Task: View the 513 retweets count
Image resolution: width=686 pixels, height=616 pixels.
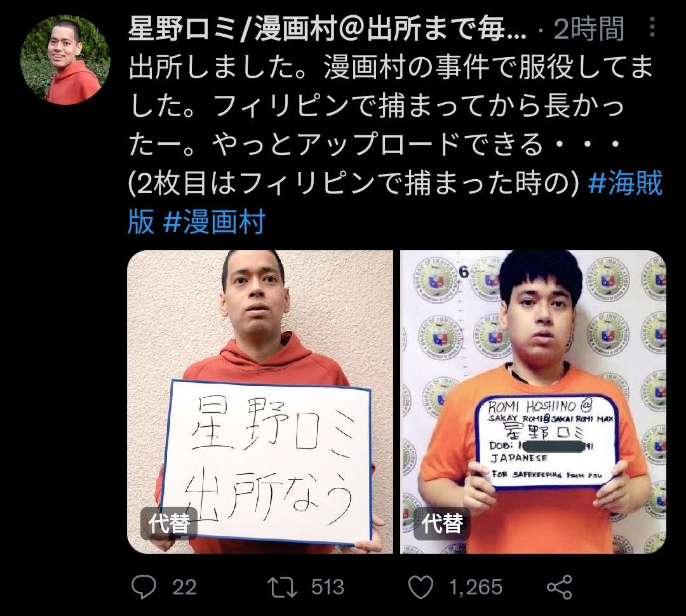Action: click(x=328, y=587)
